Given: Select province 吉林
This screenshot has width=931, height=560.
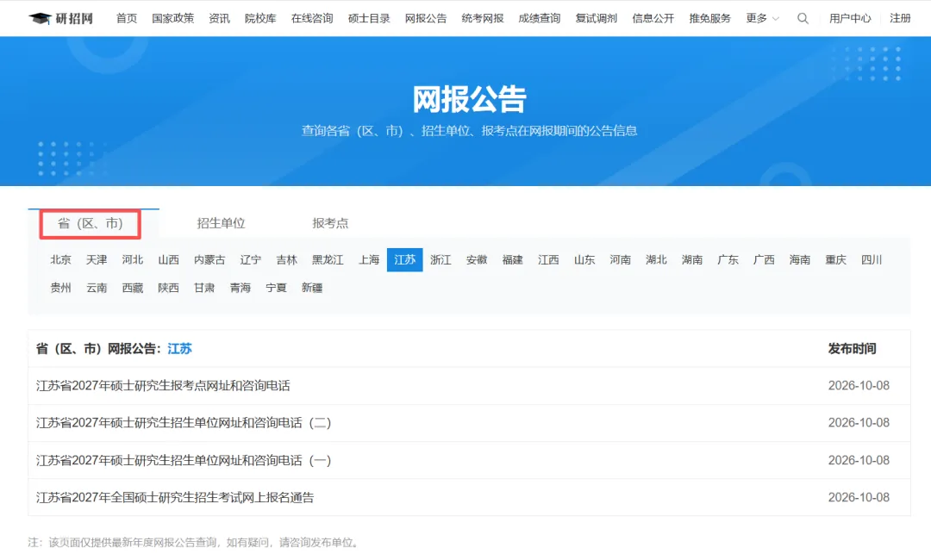Looking at the screenshot, I should pyautogui.click(x=287, y=260).
